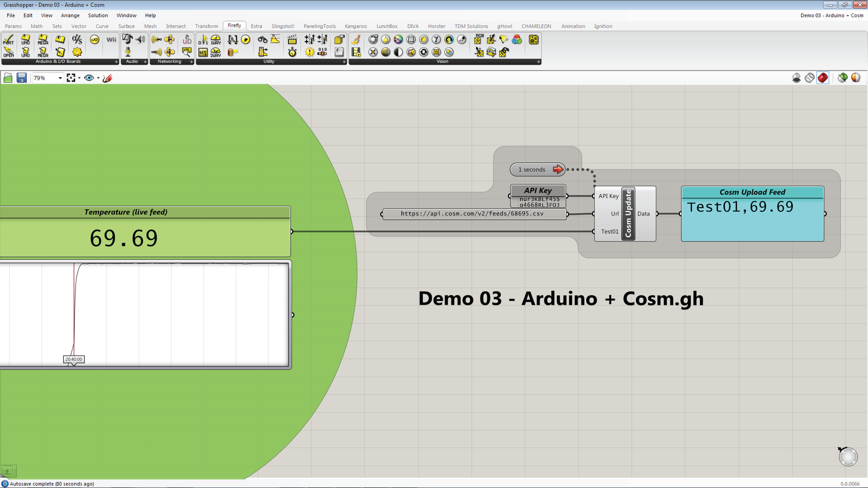The height and width of the screenshot is (488, 868).
Task: Click the XML Search magnifier icon
Action: (x=187, y=52)
